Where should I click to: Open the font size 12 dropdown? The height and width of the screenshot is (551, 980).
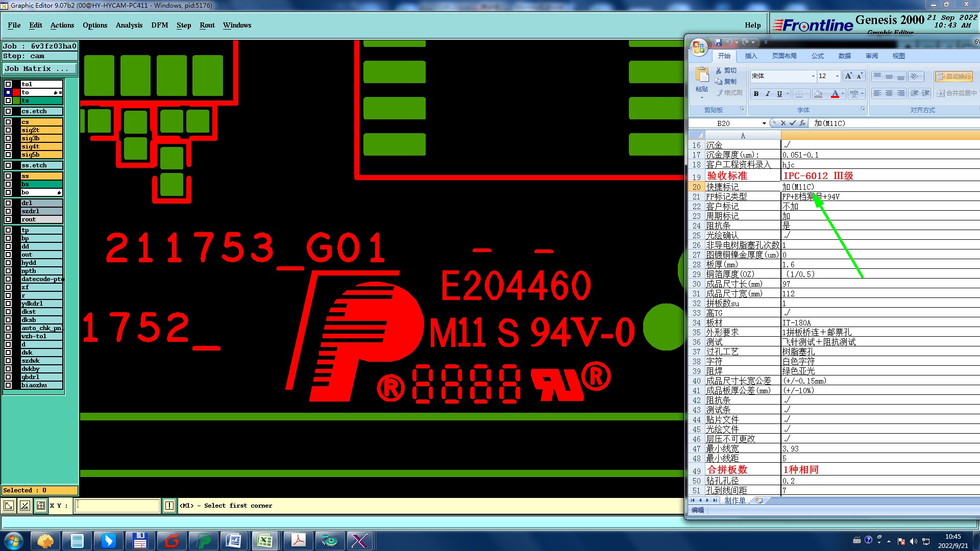pyautogui.click(x=837, y=76)
